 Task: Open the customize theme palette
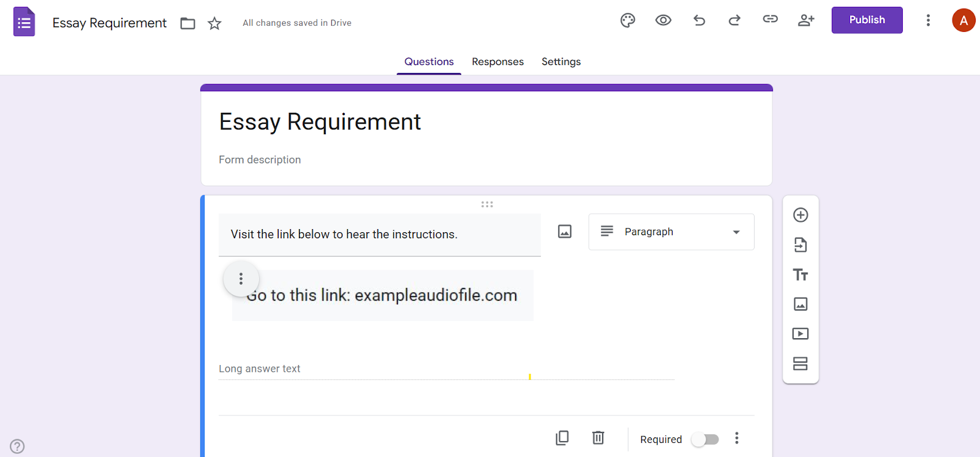[628, 20]
